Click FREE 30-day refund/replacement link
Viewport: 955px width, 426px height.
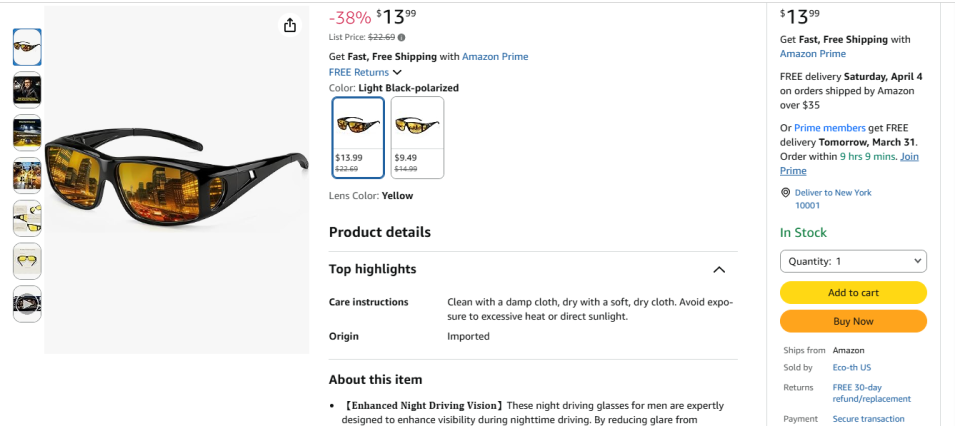point(857,392)
